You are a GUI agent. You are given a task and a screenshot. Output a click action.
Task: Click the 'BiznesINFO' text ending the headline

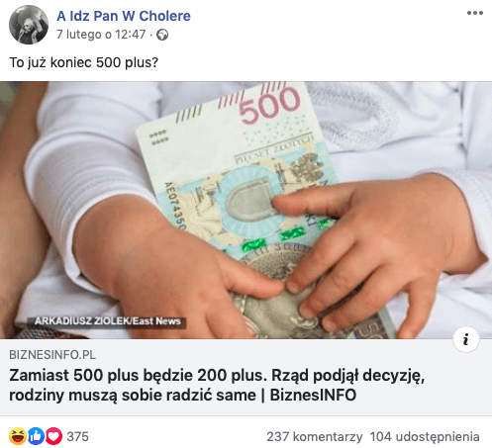313,395
